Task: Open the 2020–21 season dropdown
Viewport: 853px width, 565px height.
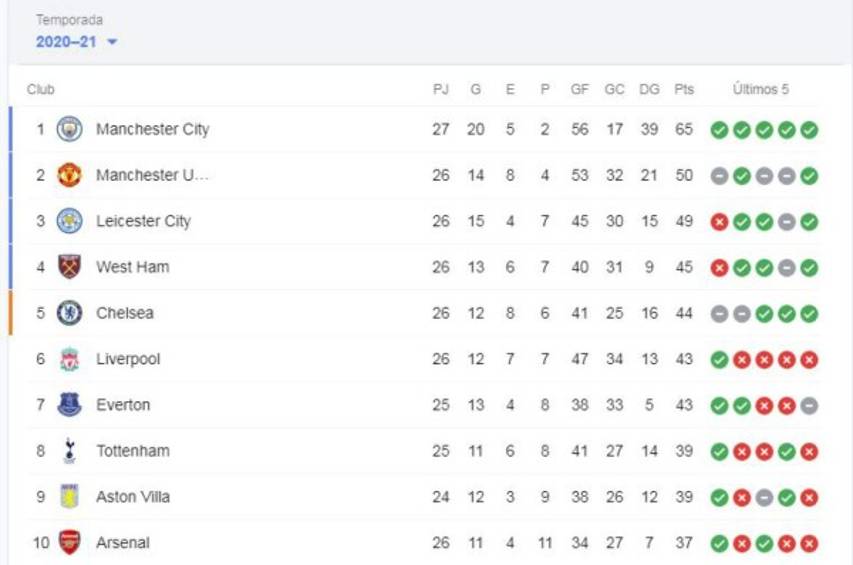Action: pyautogui.click(x=67, y=42)
